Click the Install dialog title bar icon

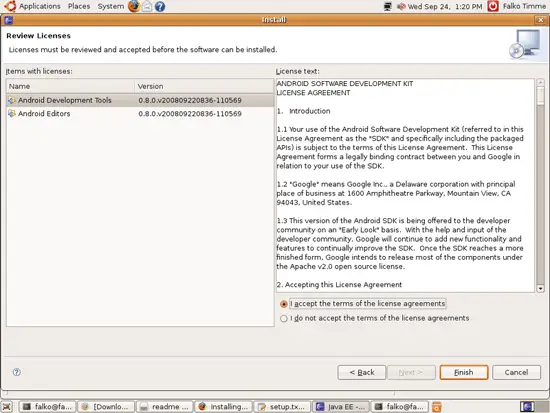click(9, 20)
